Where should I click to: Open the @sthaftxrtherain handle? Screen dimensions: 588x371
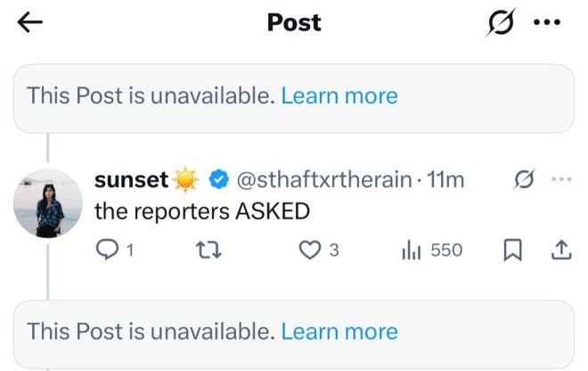click(324, 179)
